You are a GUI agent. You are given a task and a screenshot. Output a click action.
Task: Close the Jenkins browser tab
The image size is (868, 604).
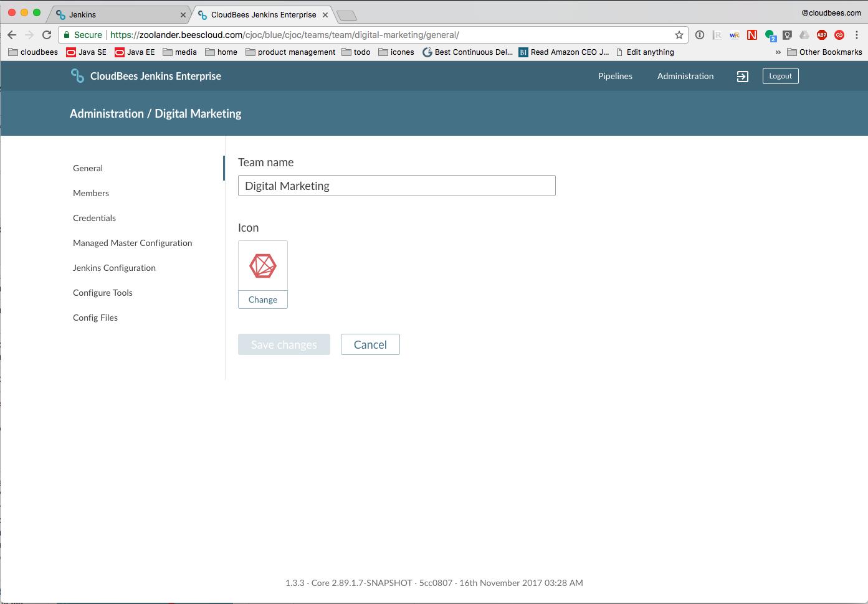[x=183, y=15]
